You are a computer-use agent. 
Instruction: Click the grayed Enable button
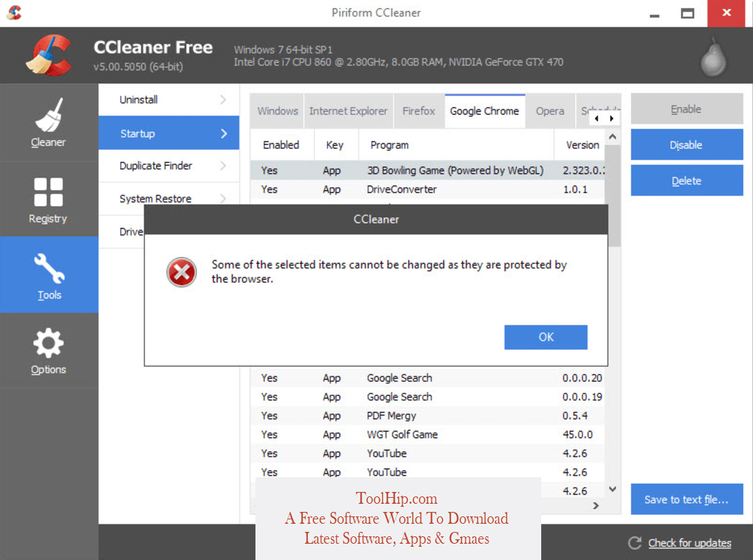tap(686, 109)
